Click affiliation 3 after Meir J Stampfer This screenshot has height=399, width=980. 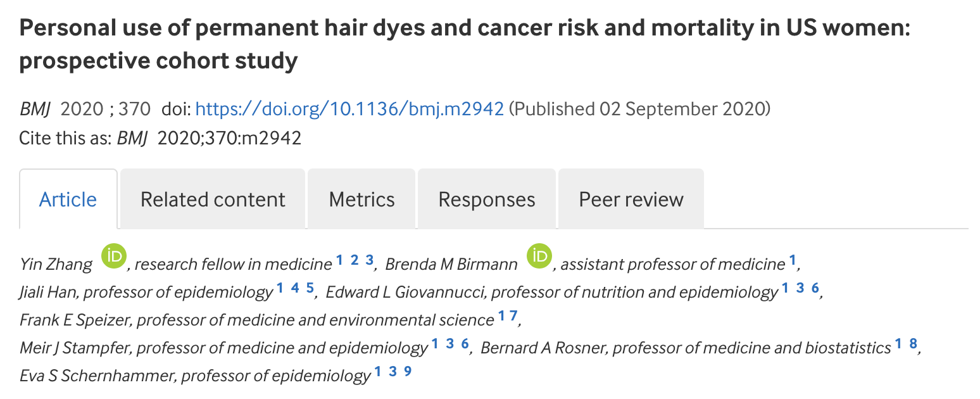449,344
